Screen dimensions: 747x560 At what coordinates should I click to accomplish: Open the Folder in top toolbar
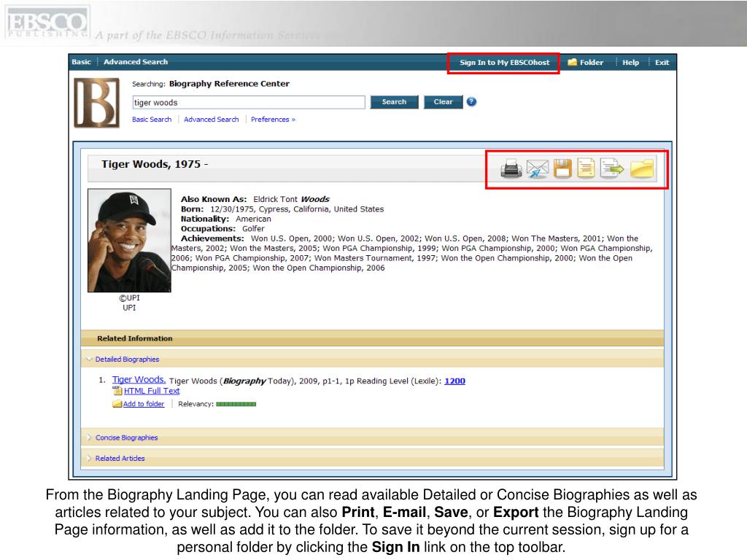point(586,63)
